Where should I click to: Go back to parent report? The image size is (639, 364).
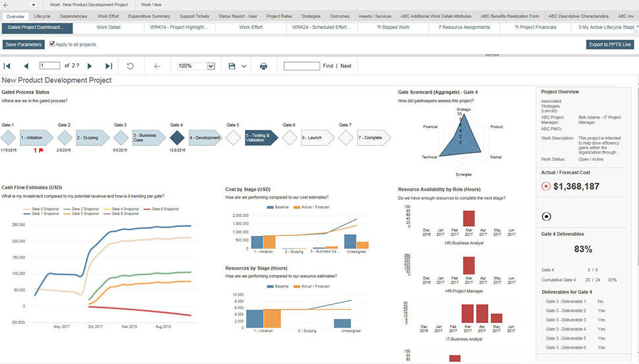[x=157, y=66]
